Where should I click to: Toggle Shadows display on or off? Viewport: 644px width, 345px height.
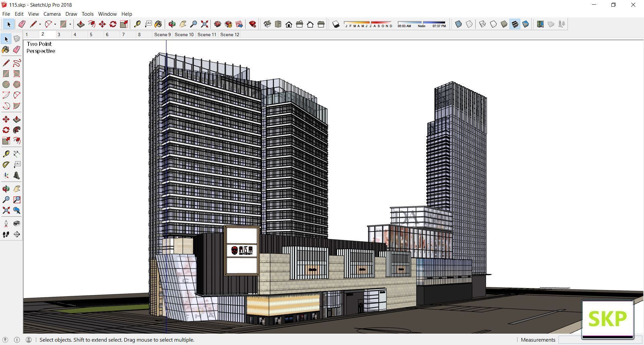[x=336, y=24]
